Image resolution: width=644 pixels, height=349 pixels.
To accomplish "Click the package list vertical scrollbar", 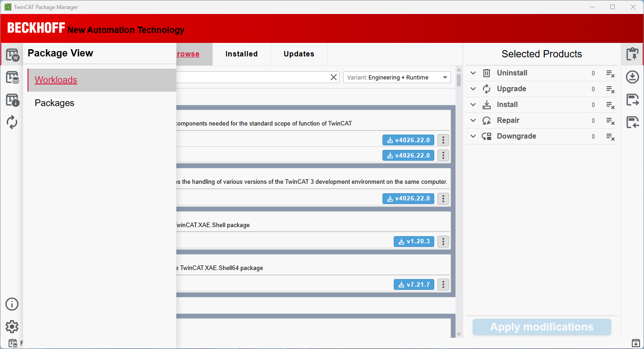I will [x=459, y=80].
